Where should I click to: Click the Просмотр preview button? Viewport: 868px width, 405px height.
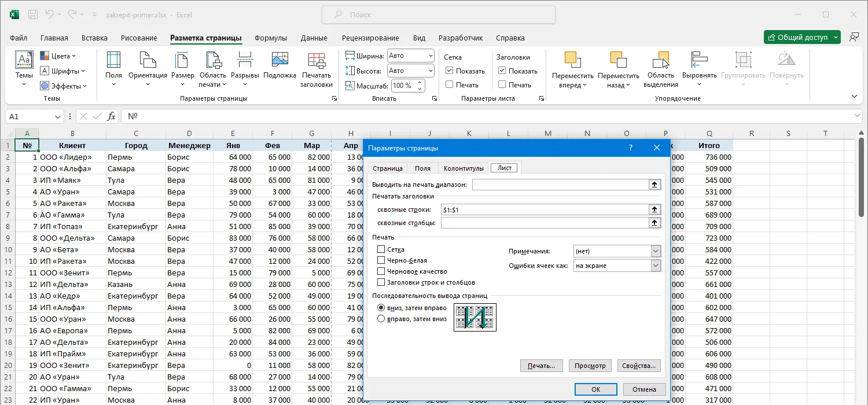[590, 366]
